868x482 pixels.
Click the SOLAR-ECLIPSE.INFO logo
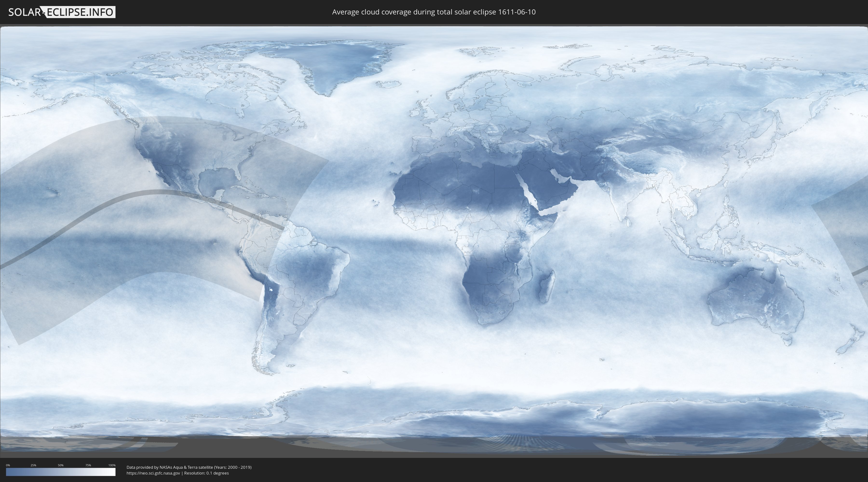62,12
